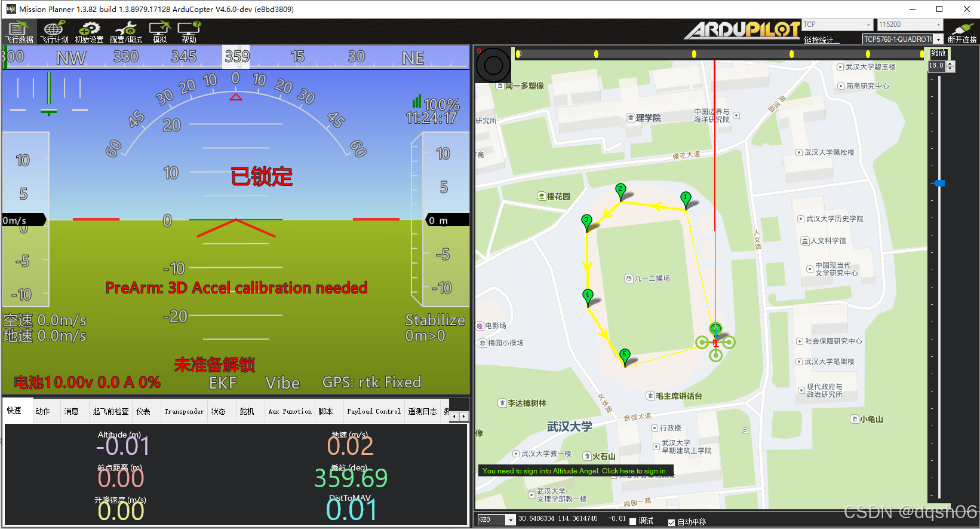Click green waypoint marker 1 on the map
Screen dimensions: 980x529
pyautogui.click(x=686, y=200)
